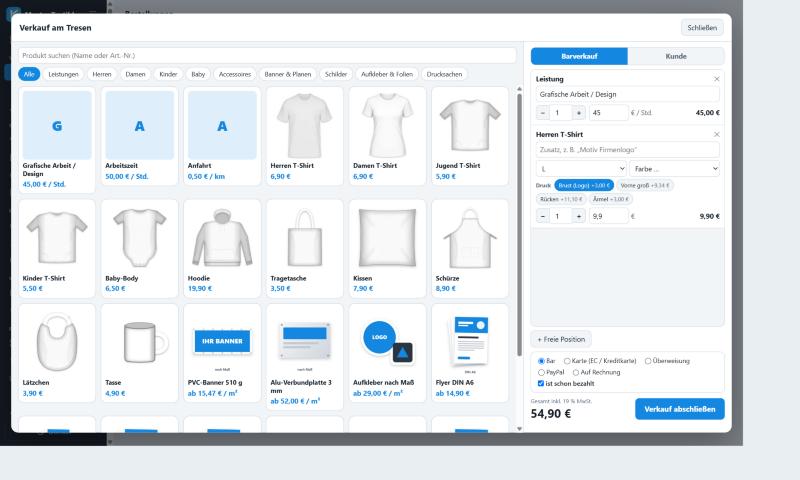Uncheck 'ist schon bezahlt' checkbox
This screenshot has height=480, width=800.
coord(541,384)
